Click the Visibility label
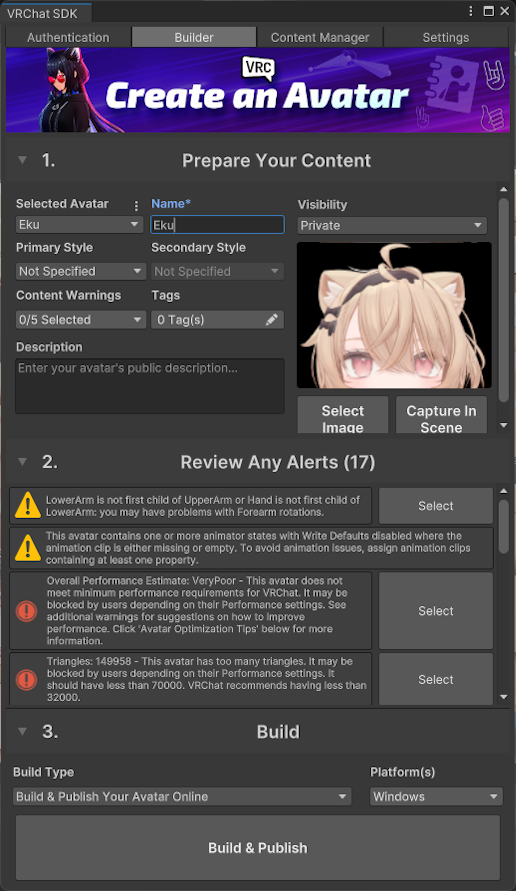Viewport: 516px width, 891px height. tap(322, 205)
